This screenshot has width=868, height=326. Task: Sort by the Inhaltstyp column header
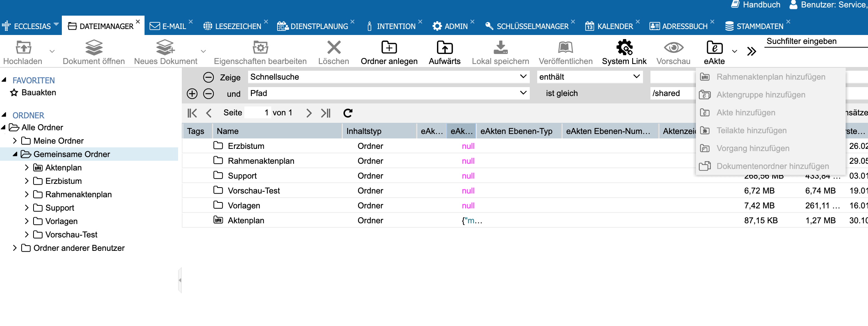379,131
